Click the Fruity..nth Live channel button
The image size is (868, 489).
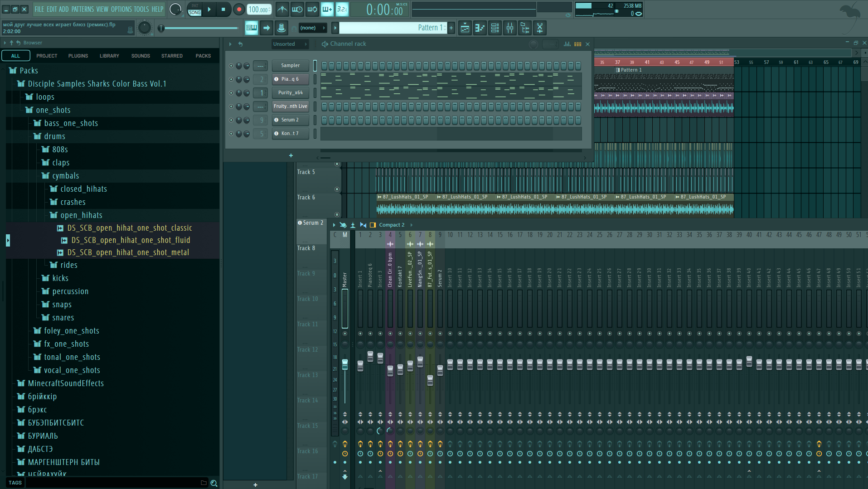pyautogui.click(x=291, y=107)
